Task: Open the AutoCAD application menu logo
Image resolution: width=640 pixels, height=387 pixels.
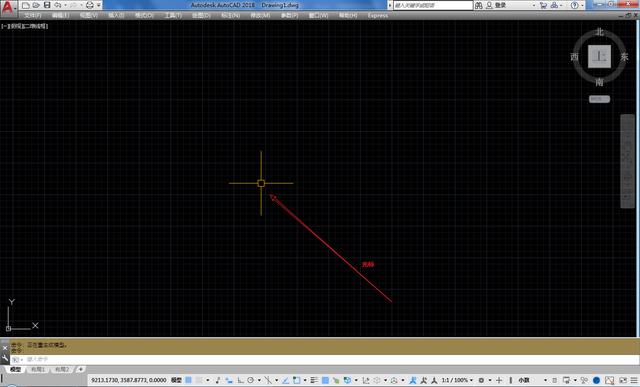Action: (x=8, y=8)
